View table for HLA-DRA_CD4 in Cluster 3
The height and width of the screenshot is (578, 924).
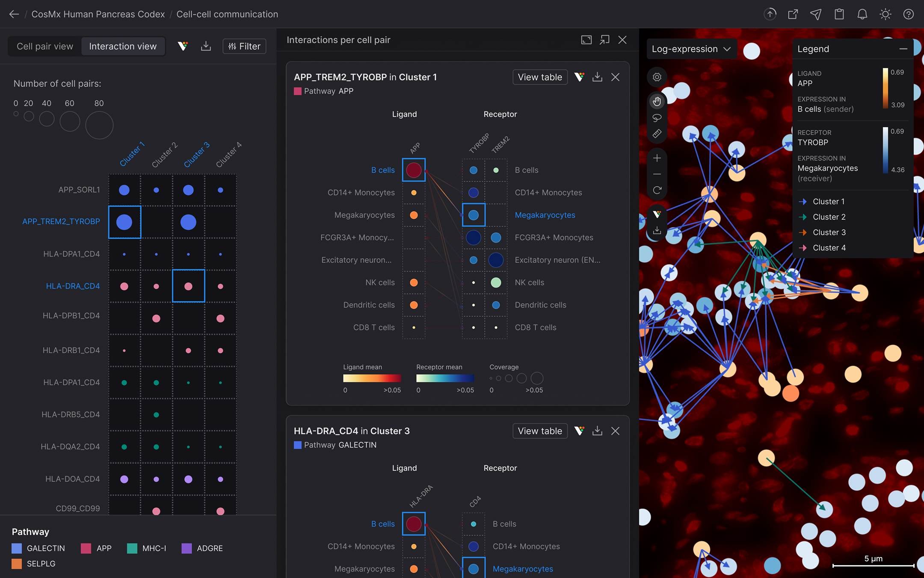point(539,431)
